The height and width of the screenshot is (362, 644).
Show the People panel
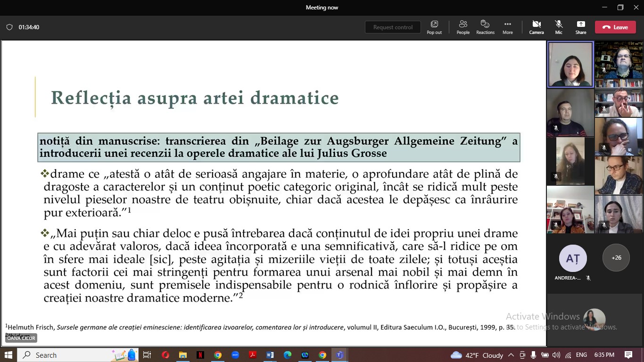pos(463,27)
